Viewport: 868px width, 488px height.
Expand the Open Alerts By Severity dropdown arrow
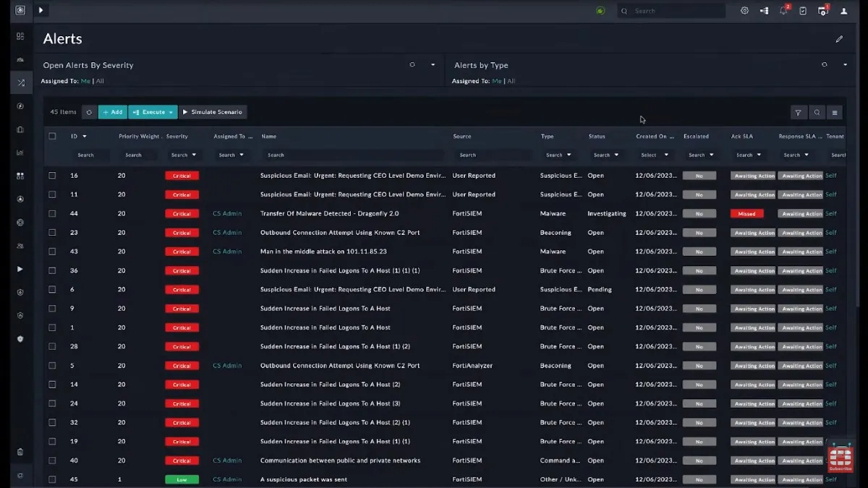[433, 64]
